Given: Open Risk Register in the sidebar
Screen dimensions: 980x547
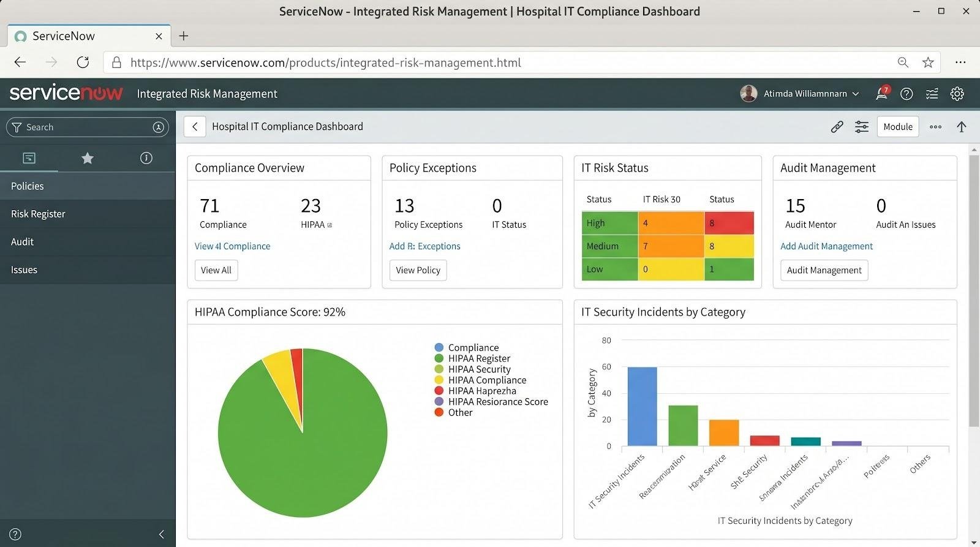Looking at the screenshot, I should 88,214.
